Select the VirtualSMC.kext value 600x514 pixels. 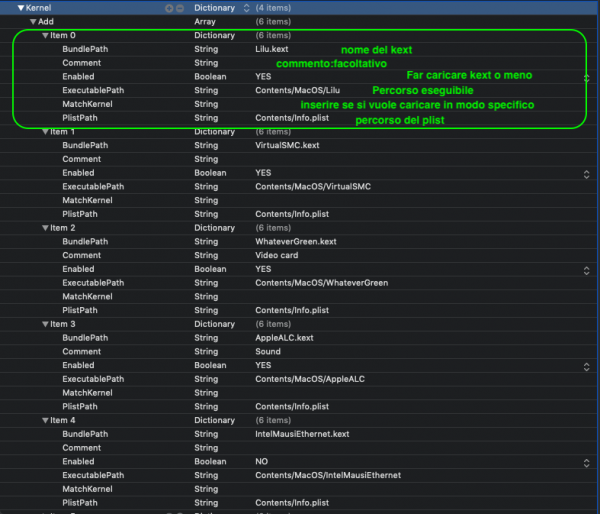pos(287,145)
